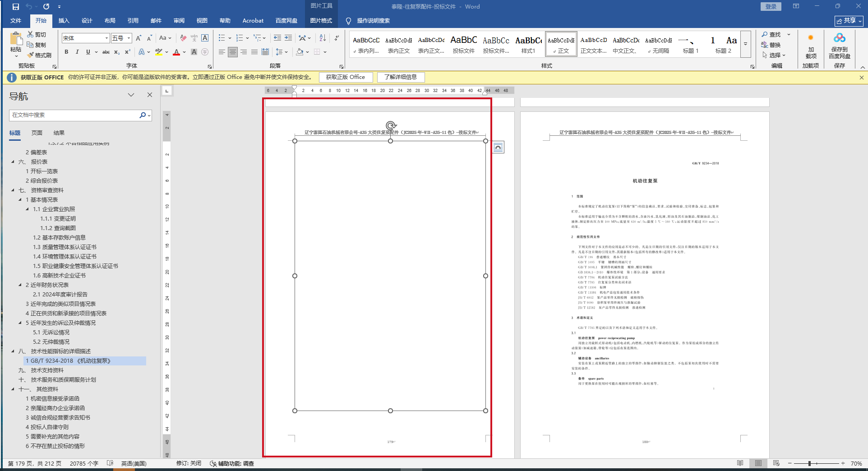
Task: Collapse the 七、资格审查资料 heading in navigation
Action: (13, 190)
